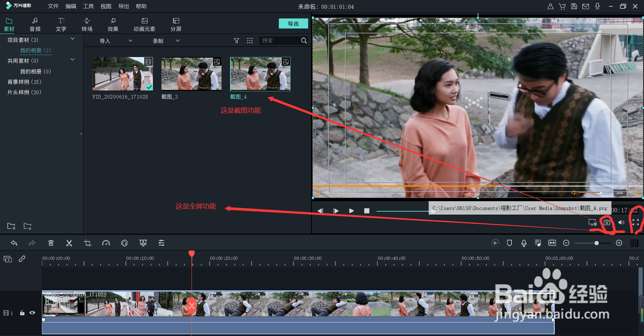Viewport: 644px width, 336px height.
Task: Add a new track icon
Action: click(8, 259)
